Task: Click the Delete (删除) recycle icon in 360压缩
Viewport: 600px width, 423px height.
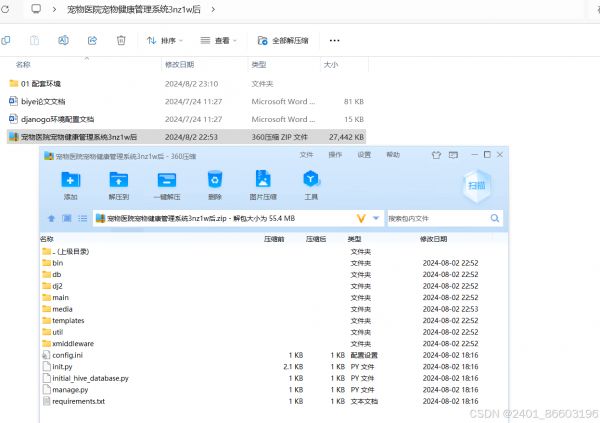Action: pyautogui.click(x=215, y=180)
